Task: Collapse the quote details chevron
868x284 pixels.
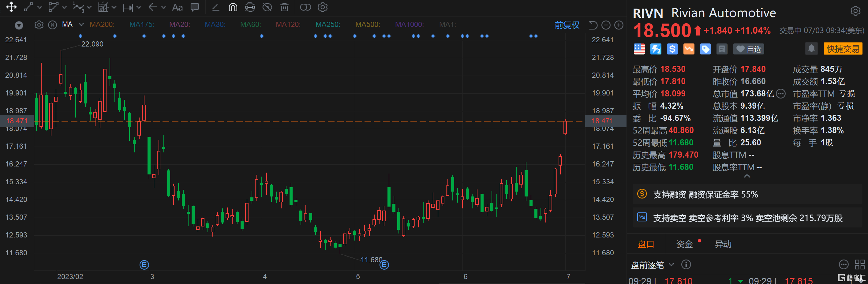Action: 747,176
